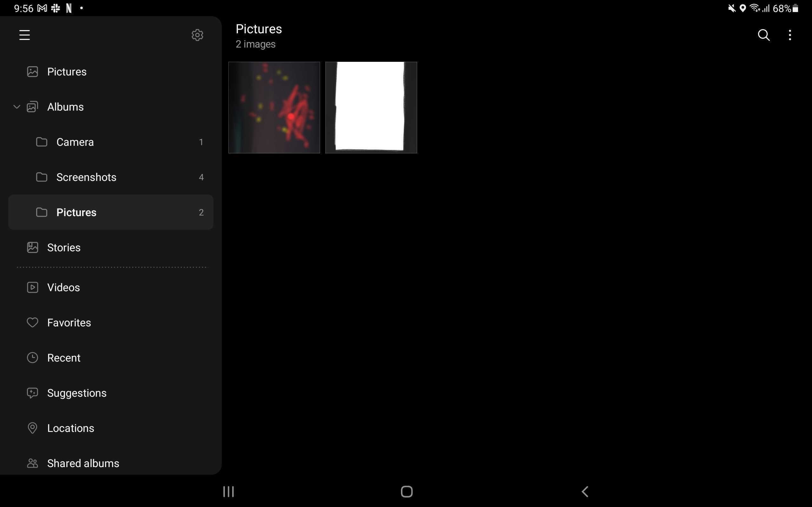The height and width of the screenshot is (507, 812).
Task: Open the white blank image thumbnail
Action: click(x=372, y=107)
